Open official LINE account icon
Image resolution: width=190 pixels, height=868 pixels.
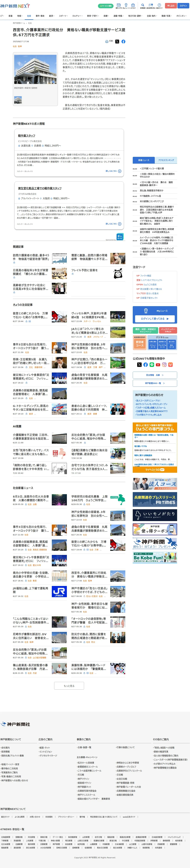(x=152, y=365)
